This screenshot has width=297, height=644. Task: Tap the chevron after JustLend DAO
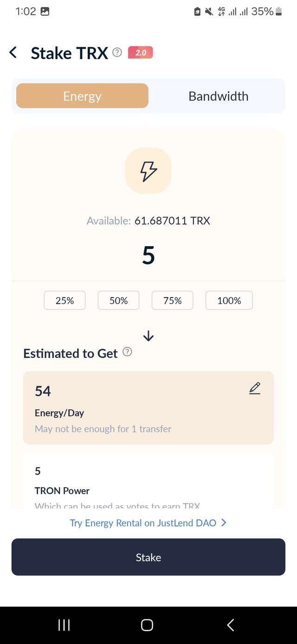coord(224,523)
